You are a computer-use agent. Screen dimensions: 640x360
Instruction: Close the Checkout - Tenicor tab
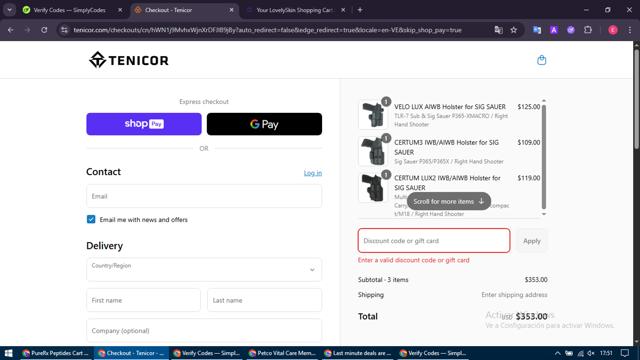pos(231,10)
